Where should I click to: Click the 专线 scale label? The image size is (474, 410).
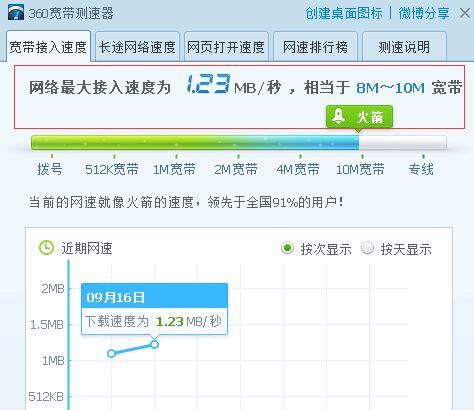click(421, 169)
